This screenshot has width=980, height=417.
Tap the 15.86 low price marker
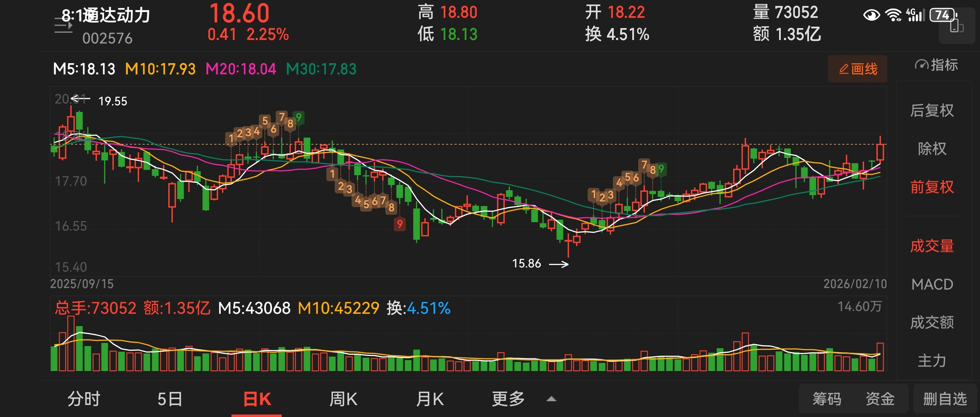pyautogui.click(x=527, y=263)
